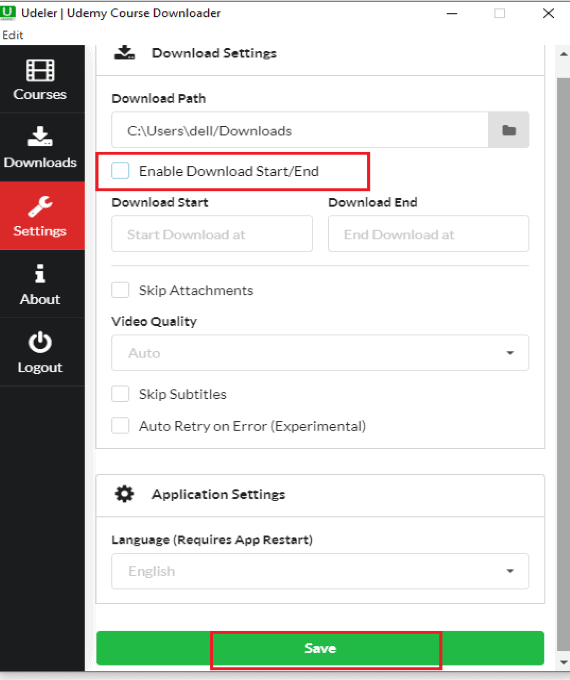This screenshot has height=680, width=570.
Task: Click the Download Settings heading text
Action: tap(214, 53)
